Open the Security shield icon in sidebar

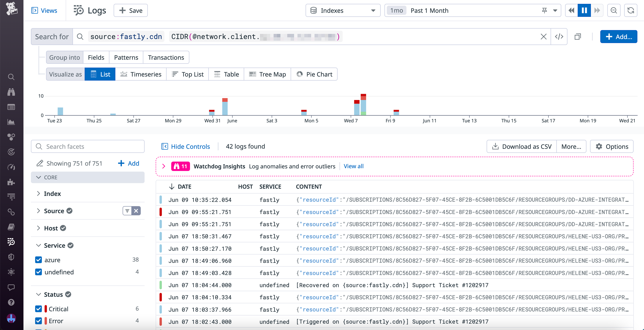pos(11,257)
